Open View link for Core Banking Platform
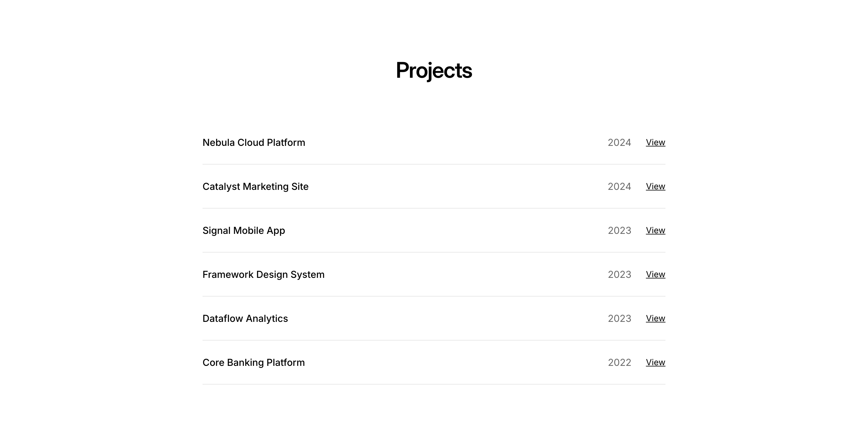 point(655,362)
